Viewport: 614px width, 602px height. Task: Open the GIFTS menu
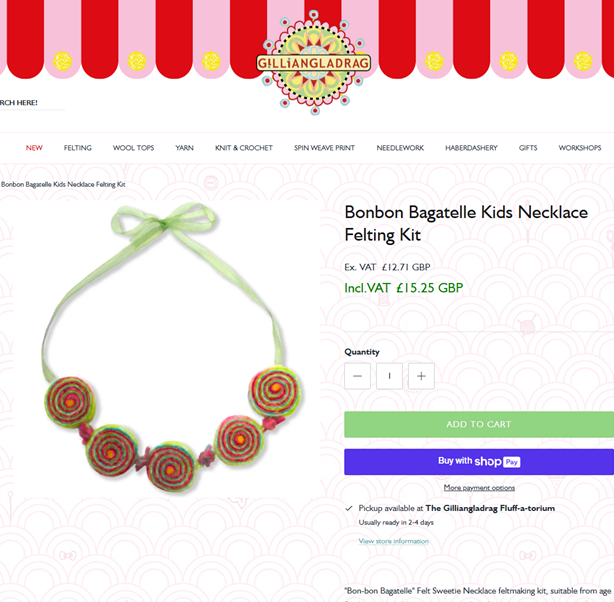coord(528,148)
